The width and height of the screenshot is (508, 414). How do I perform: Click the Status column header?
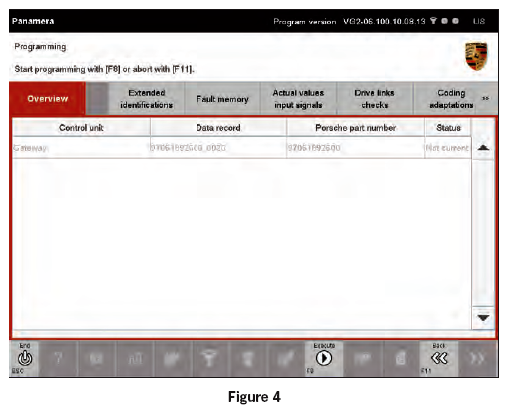[x=448, y=128]
